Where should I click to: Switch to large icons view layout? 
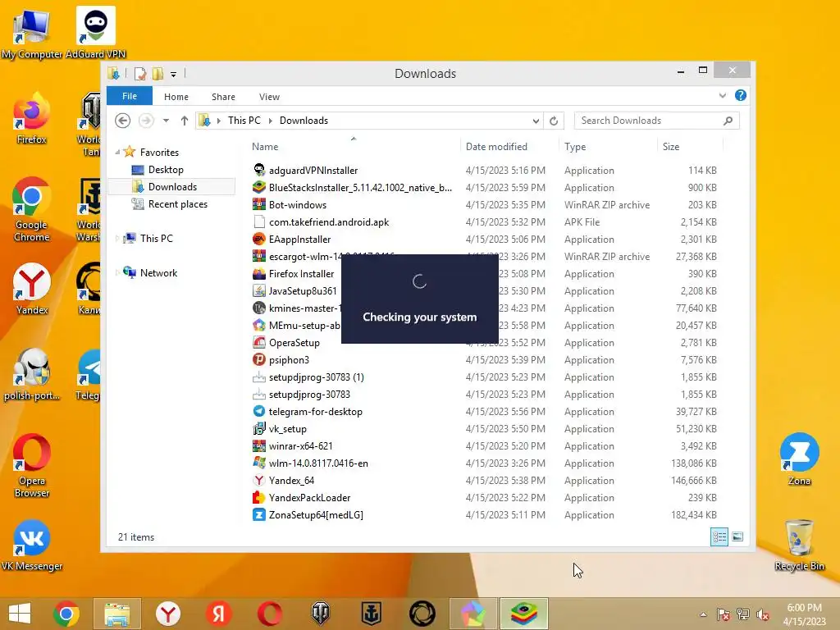point(737,536)
